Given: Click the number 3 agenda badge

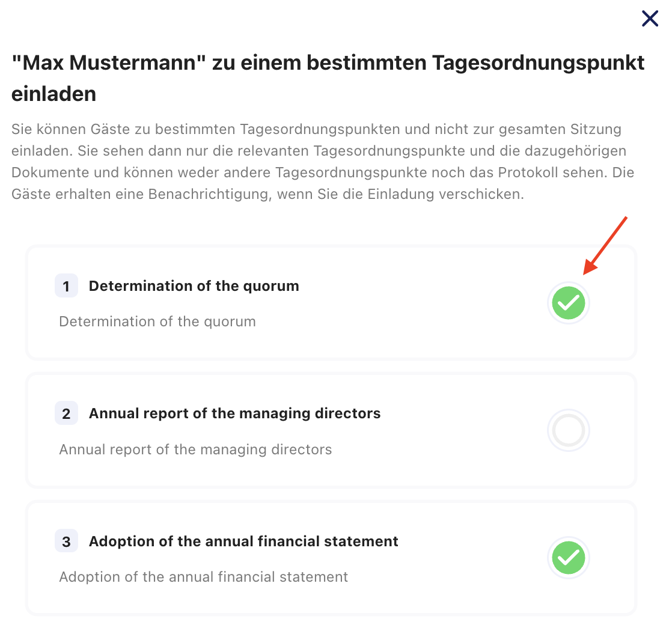Looking at the screenshot, I should tap(66, 541).
